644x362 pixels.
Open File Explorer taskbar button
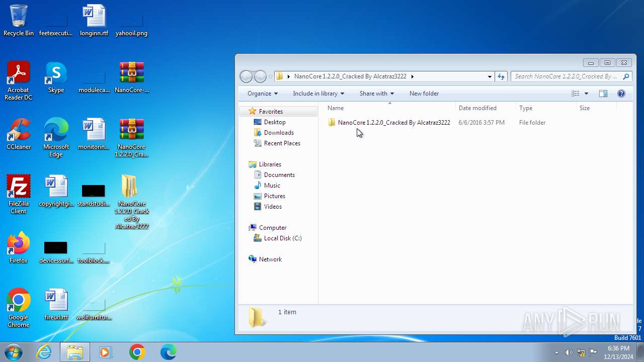coord(75,352)
